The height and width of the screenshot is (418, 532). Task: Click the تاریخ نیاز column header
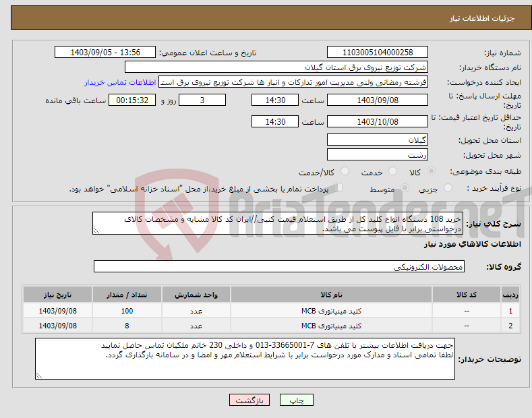58,295
